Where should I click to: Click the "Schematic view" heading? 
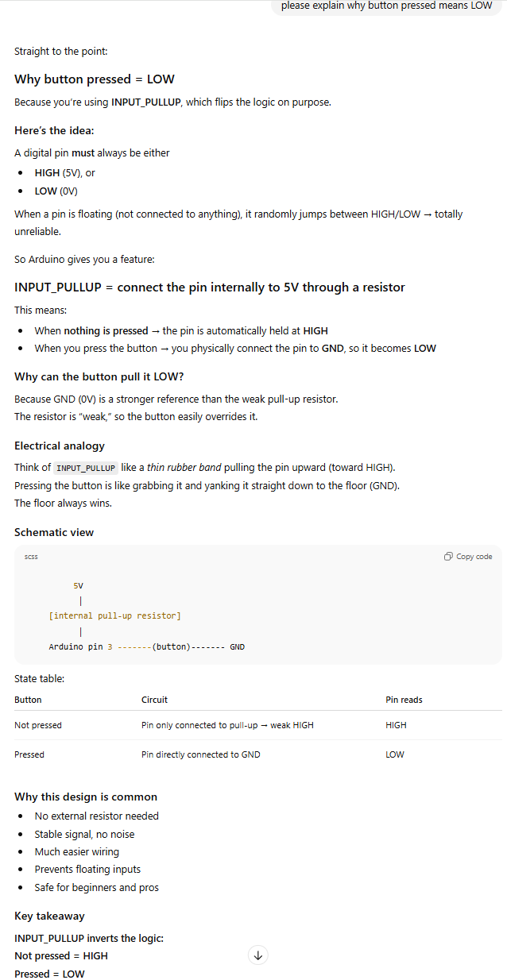click(54, 532)
